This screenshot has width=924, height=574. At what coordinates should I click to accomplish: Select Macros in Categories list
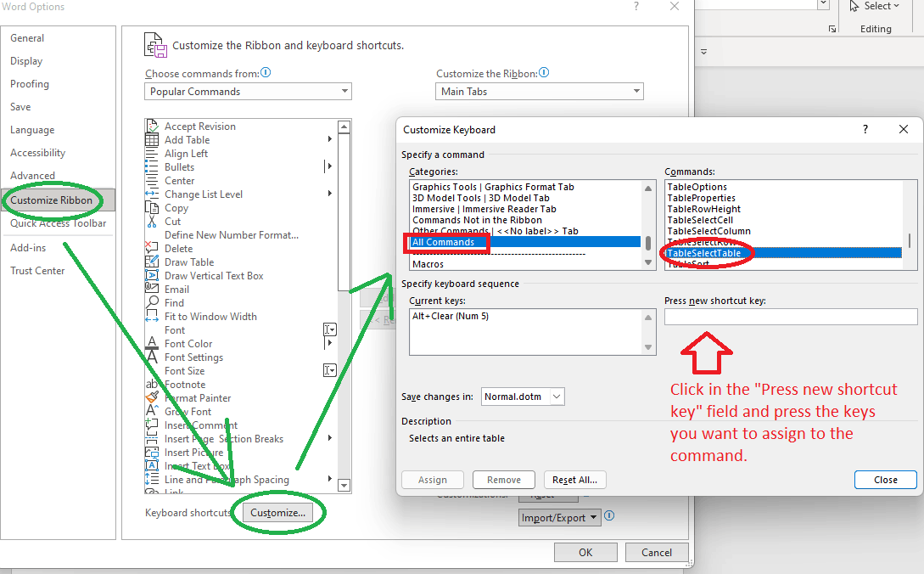coord(428,264)
